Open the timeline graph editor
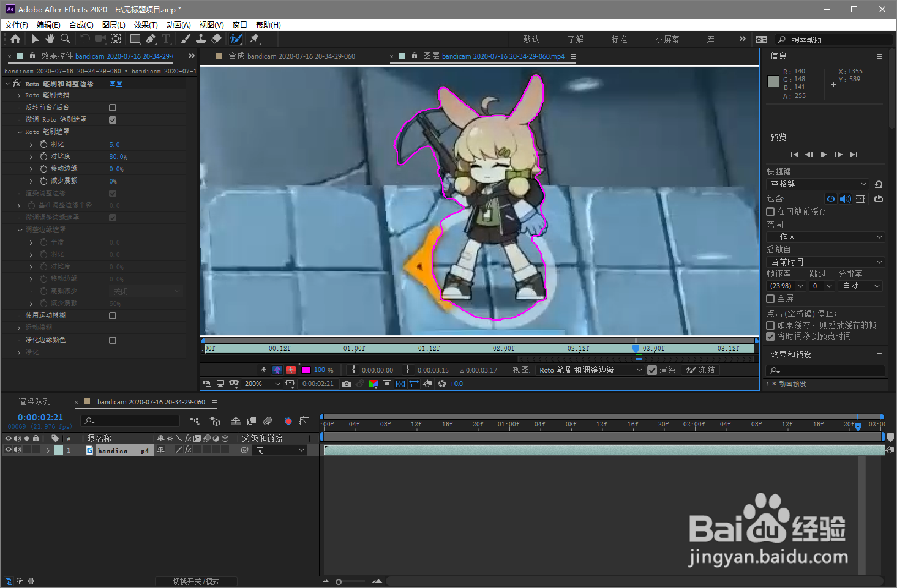The height and width of the screenshot is (588, 897). (x=304, y=420)
